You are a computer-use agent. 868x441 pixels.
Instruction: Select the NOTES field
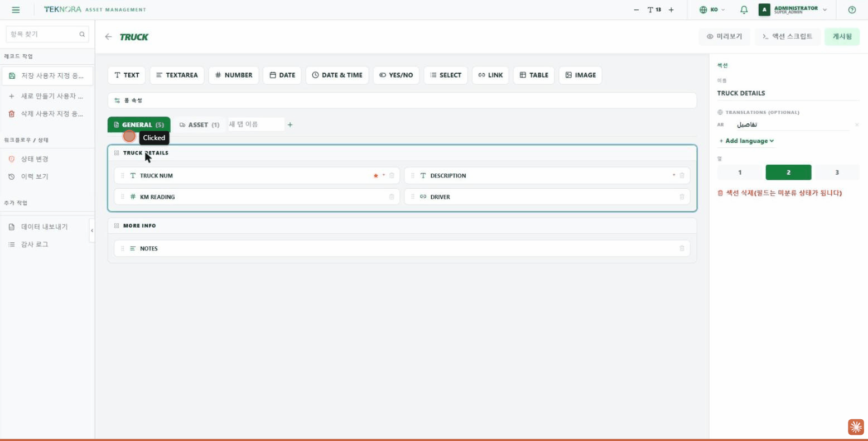pos(402,248)
